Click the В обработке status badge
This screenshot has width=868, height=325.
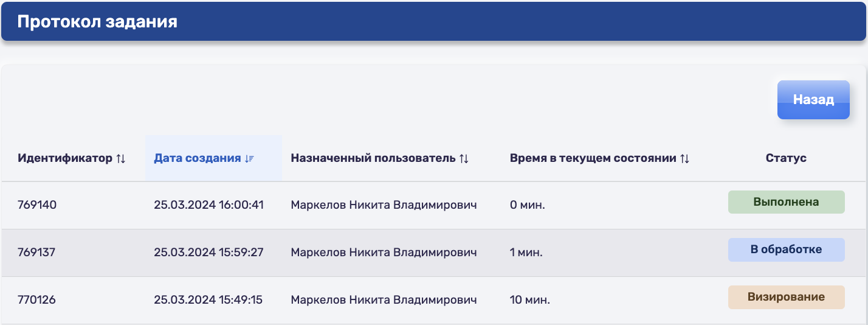click(x=786, y=250)
